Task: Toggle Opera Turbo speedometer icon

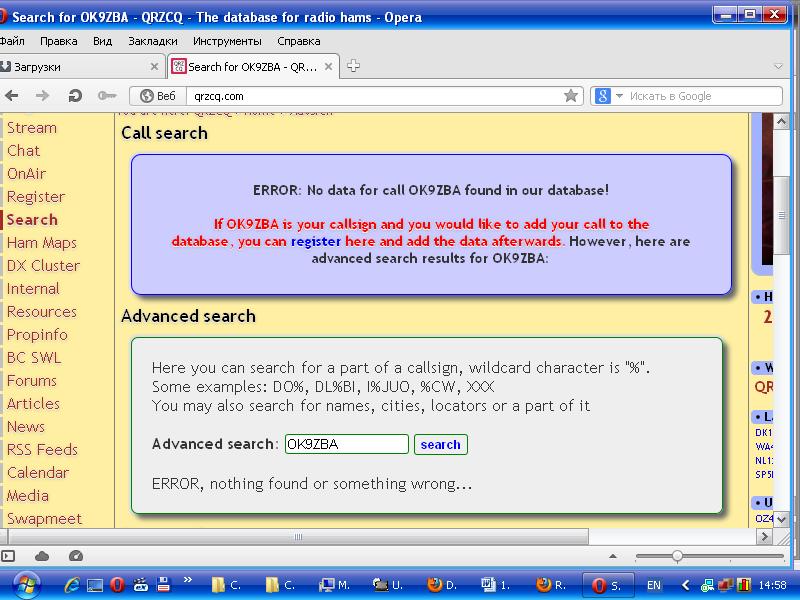Action: 76,556
